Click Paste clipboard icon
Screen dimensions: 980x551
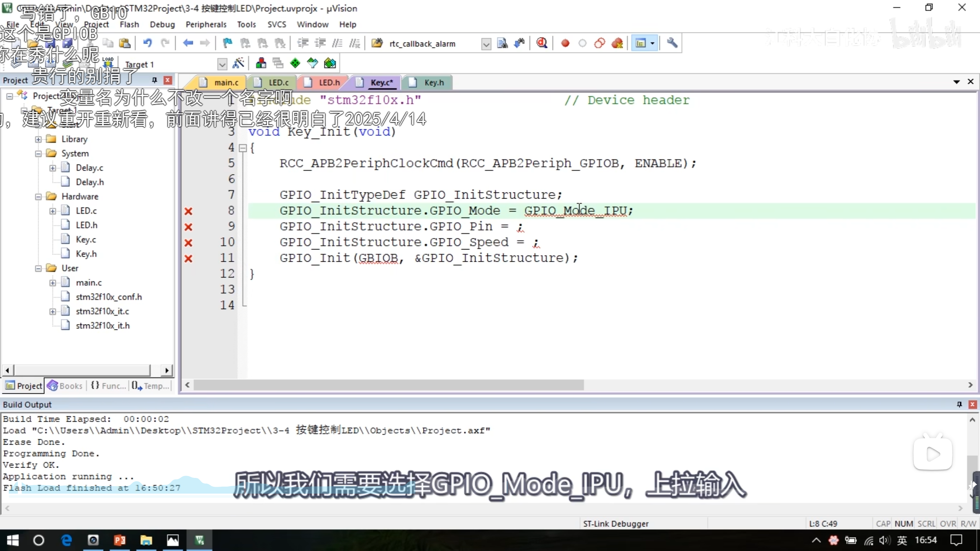point(125,43)
